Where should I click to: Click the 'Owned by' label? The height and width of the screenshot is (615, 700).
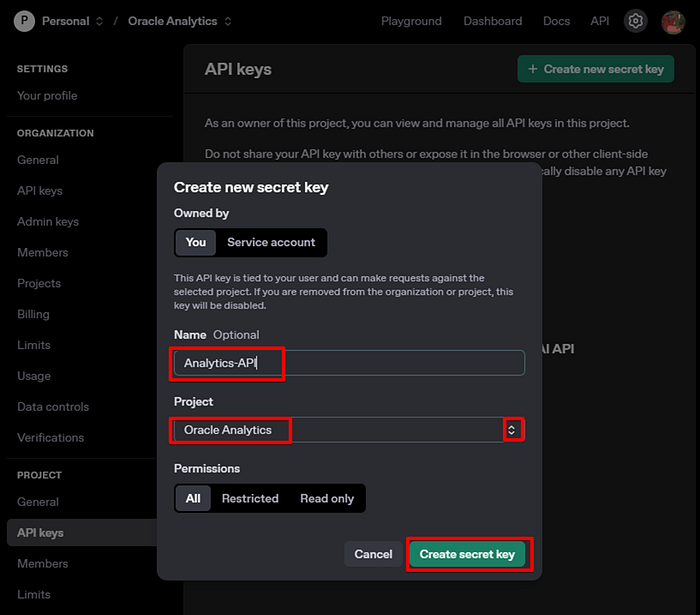point(201,213)
